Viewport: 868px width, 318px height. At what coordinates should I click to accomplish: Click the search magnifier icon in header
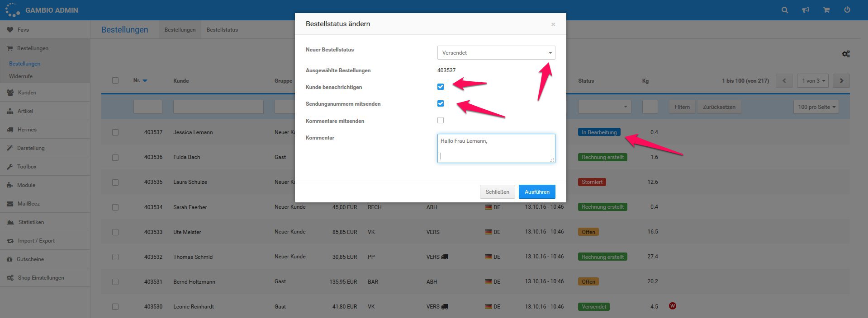[785, 10]
